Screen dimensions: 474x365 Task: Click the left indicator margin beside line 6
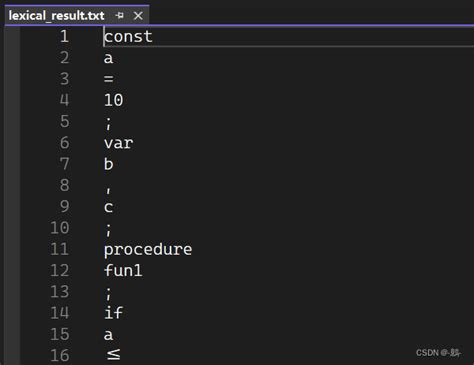coord(12,143)
